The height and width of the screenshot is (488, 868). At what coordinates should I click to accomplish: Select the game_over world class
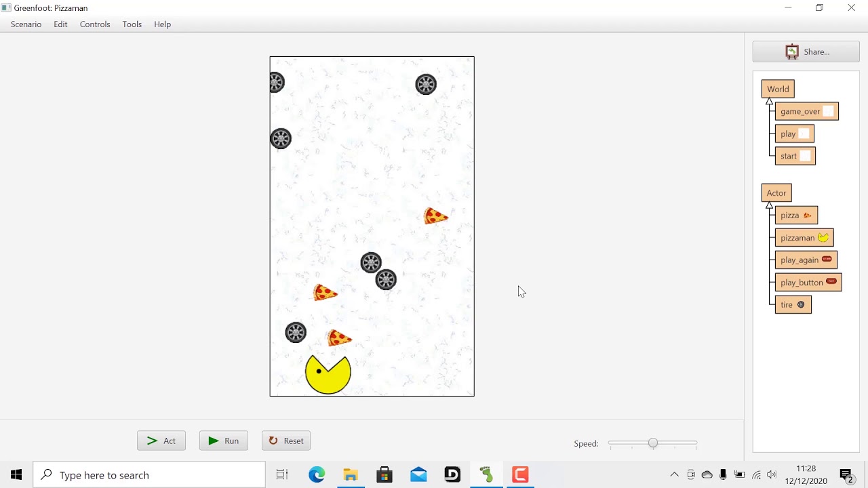807,111
